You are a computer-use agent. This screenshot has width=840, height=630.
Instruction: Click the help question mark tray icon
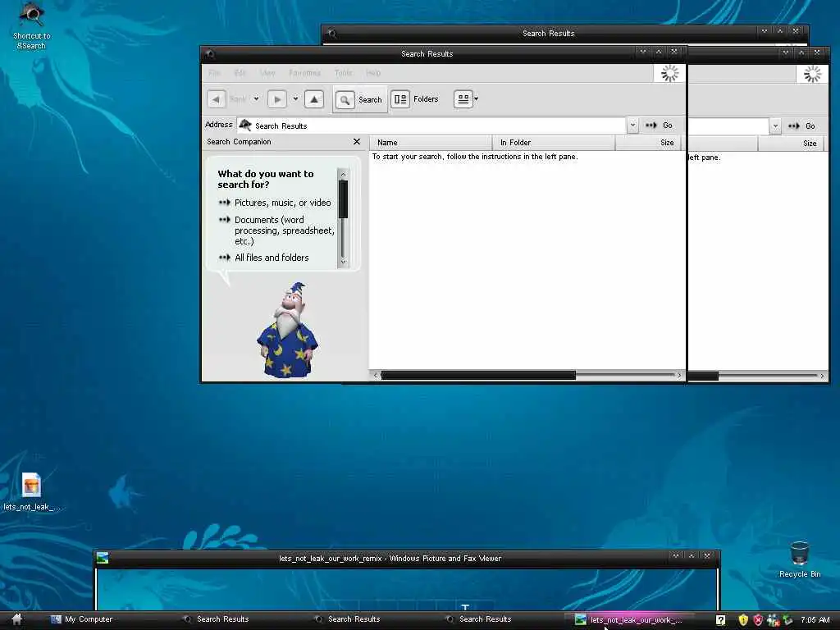pyautogui.click(x=720, y=620)
